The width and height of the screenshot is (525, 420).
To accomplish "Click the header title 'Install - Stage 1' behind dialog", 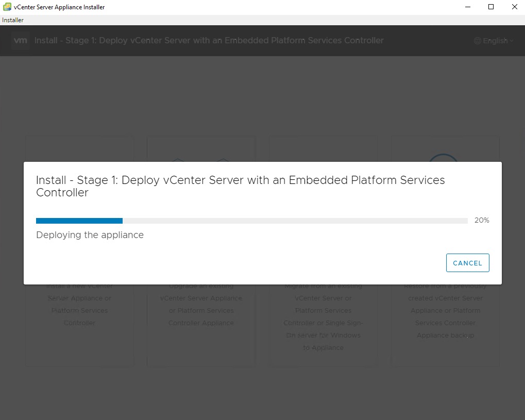I will pyautogui.click(x=209, y=41).
